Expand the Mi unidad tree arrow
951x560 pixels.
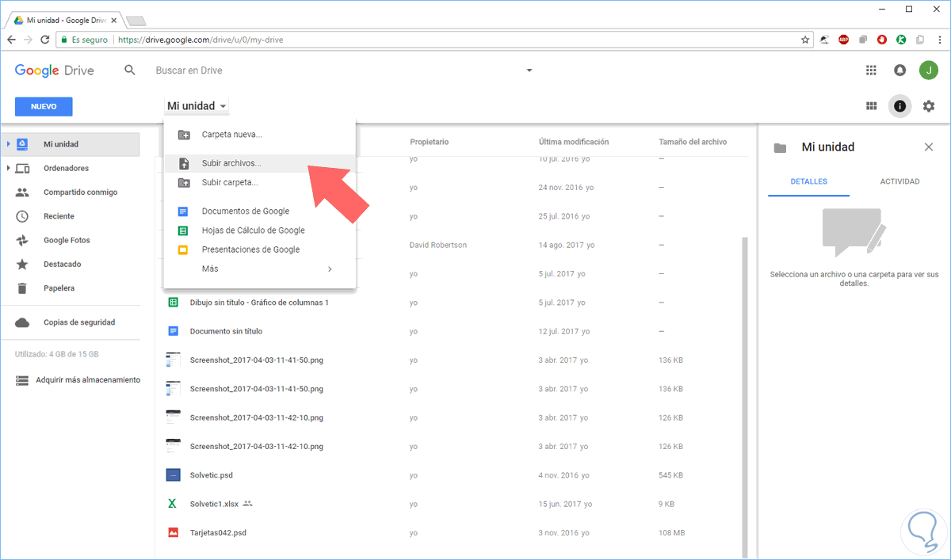8,144
